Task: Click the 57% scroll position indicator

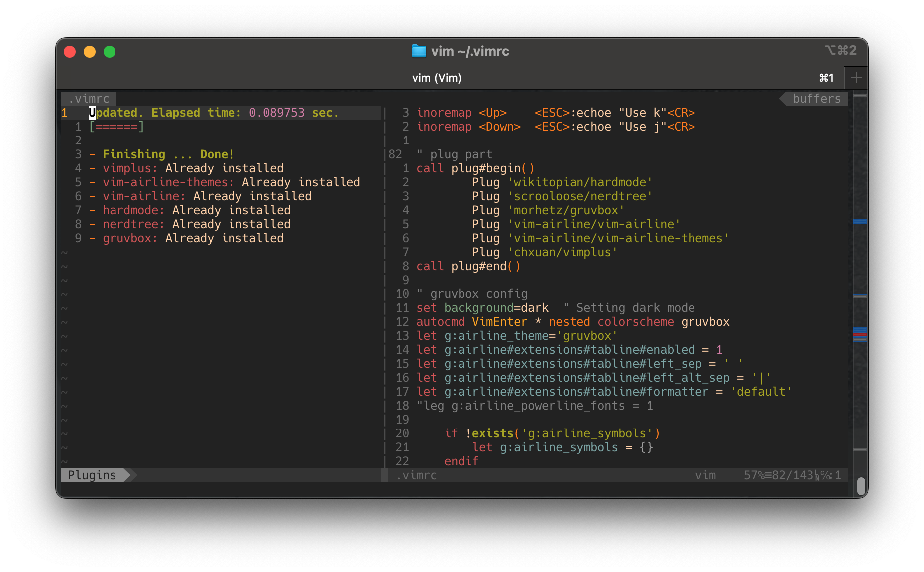Action: coord(753,475)
